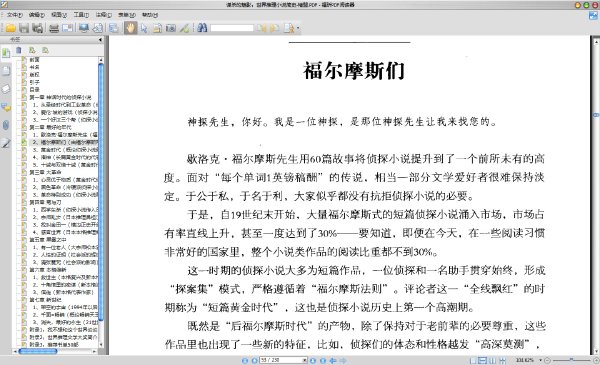Click the find text input box

(232, 28)
